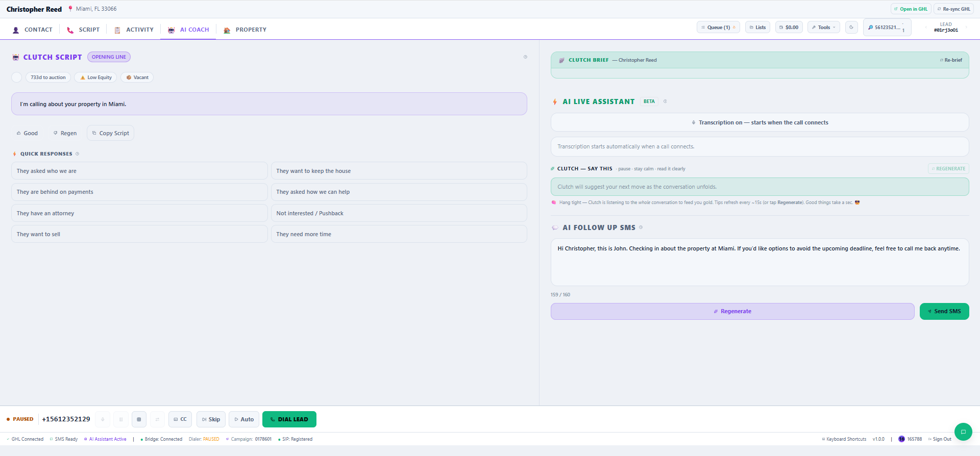The width and height of the screenshot is (980, 456).
Task: Toggle Auto dial mode
Action: [244, 419]
